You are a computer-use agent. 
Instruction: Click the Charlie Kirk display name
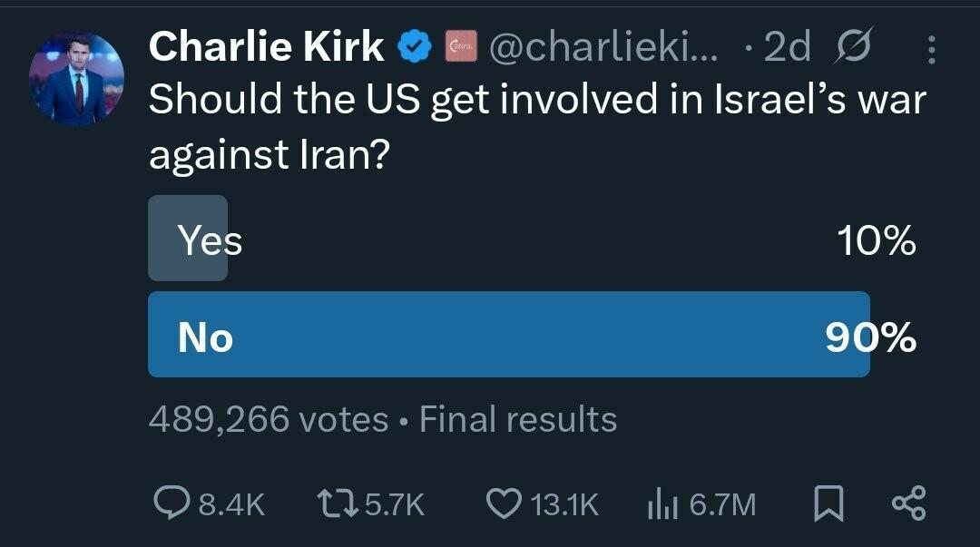(266, 47)
